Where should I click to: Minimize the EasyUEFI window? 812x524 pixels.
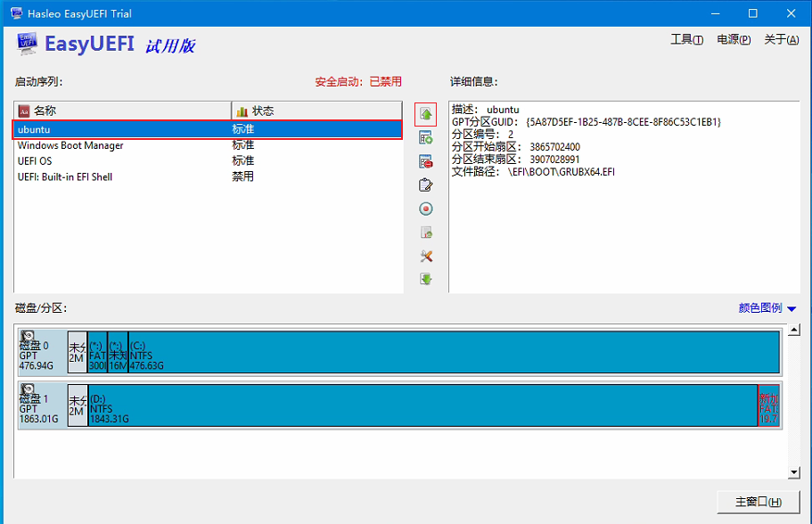[715, 13]
